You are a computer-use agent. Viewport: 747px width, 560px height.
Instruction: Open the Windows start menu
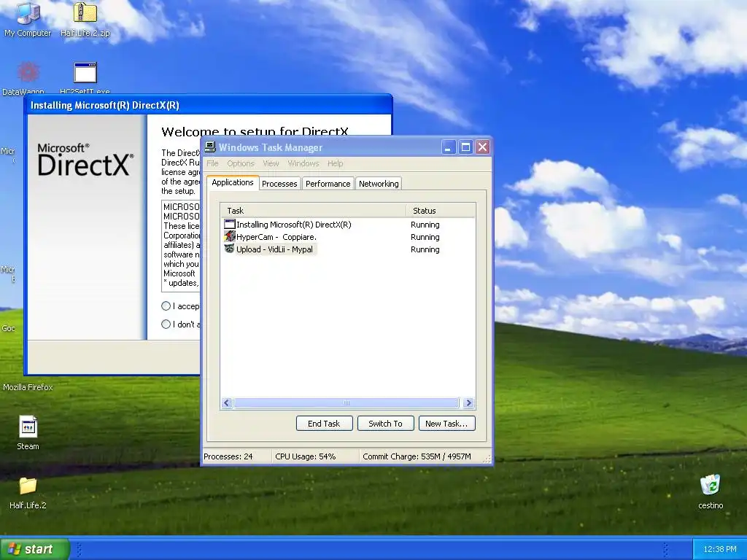35,549
